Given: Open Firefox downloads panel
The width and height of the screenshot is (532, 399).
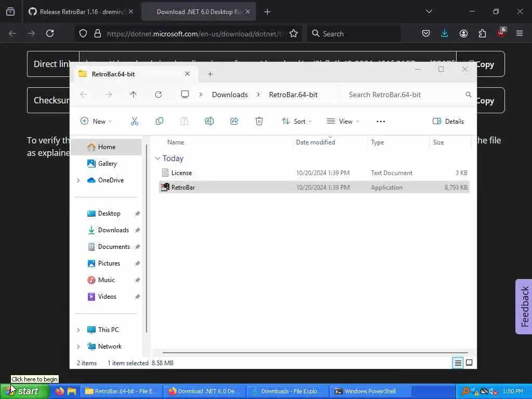Looking at the screenshot, I should point(445,33).
